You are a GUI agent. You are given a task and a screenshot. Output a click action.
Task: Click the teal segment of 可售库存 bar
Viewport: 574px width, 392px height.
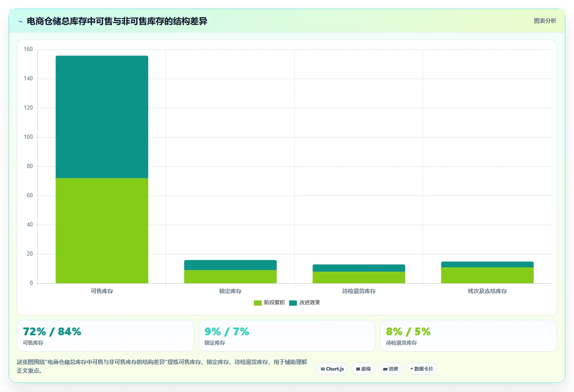coord(102,117)
